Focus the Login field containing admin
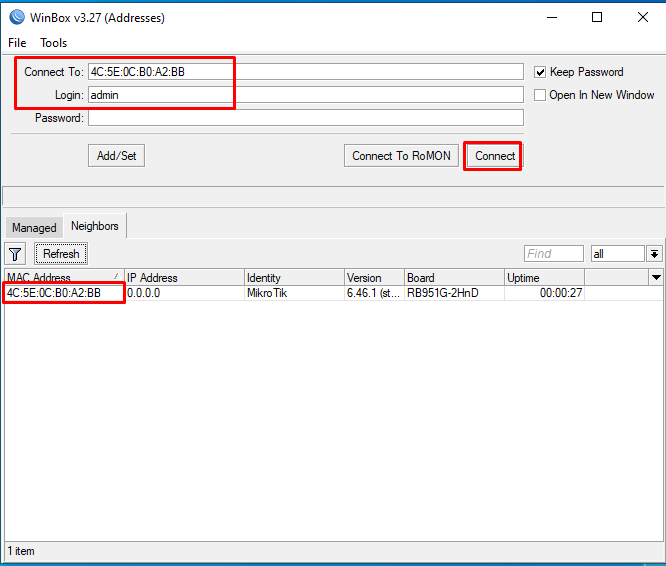The width and height of the screenshot is (666, 566). pos(305,95)
